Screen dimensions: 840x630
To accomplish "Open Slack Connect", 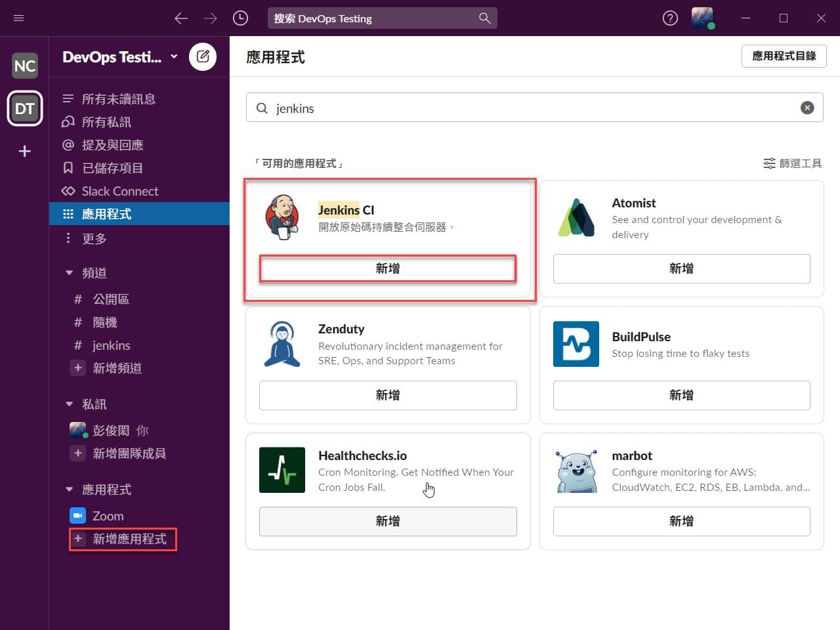I will tap(139, 191).
